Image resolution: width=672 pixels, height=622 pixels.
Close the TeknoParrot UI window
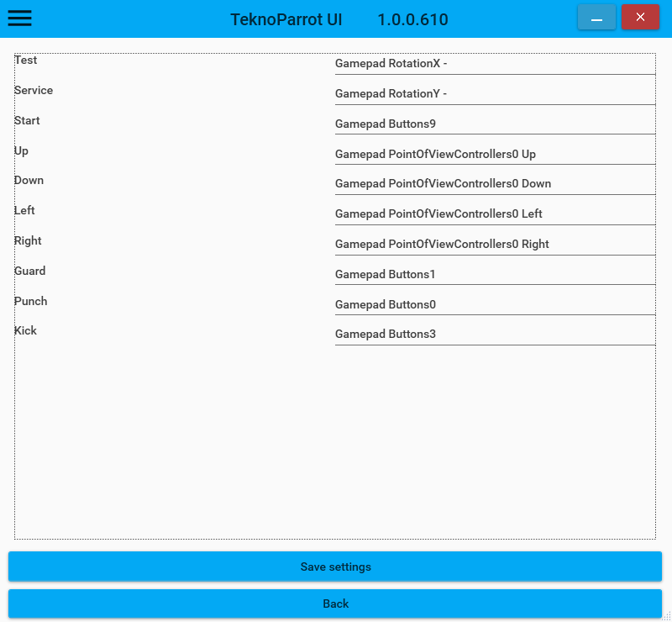point(640,17)
